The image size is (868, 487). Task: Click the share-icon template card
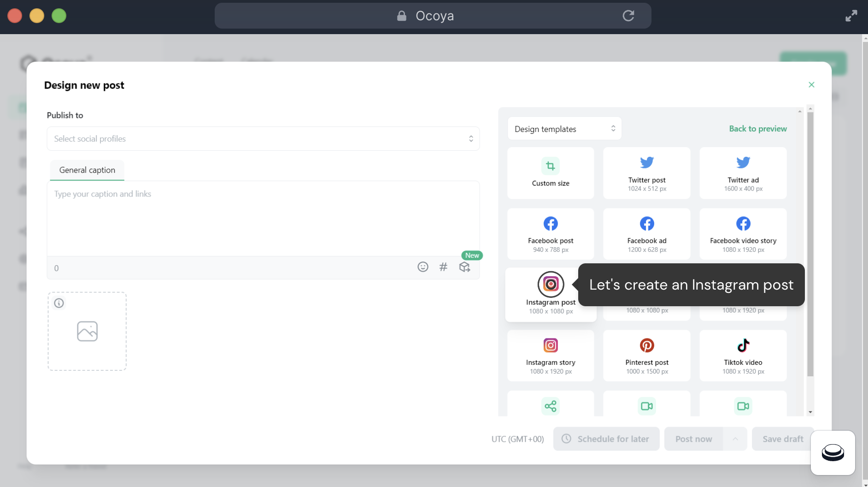[551, 404]
